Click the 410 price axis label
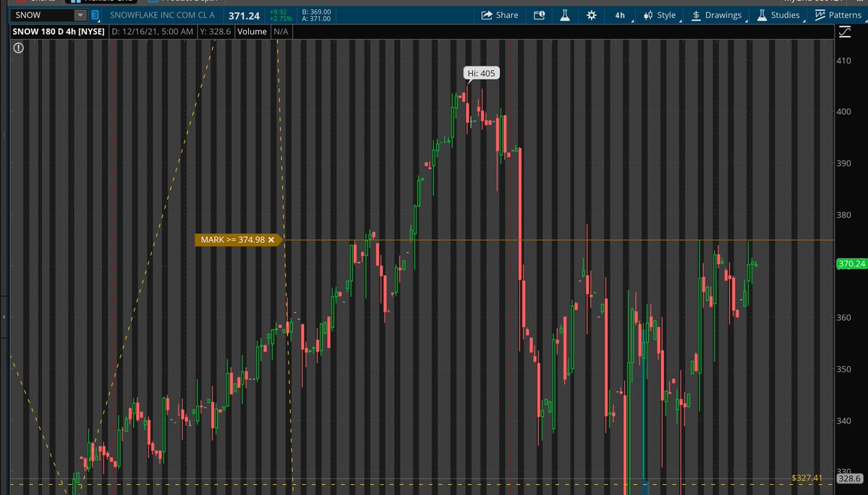This screenshot has width=868, height=495. (x=843, y=61)
